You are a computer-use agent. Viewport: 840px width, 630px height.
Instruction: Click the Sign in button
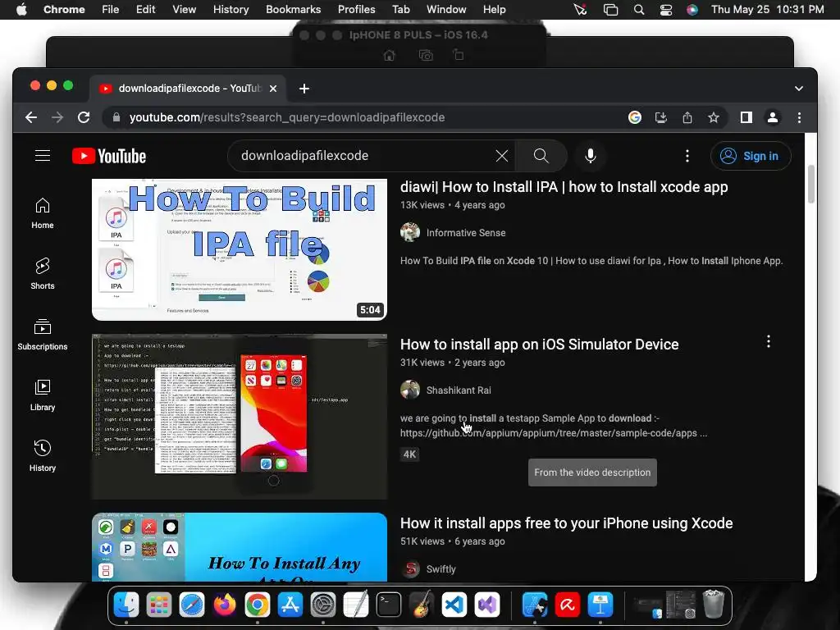pos(751,156)
